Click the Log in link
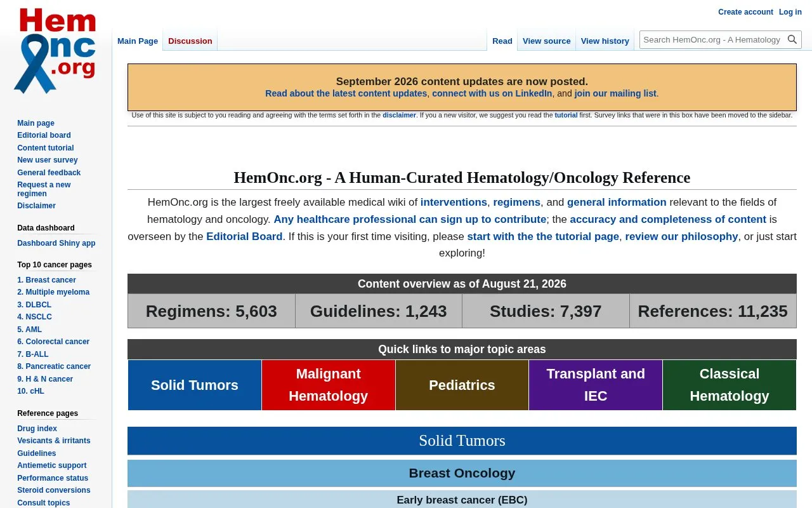812x508 pixels. (x=790, y=12)
